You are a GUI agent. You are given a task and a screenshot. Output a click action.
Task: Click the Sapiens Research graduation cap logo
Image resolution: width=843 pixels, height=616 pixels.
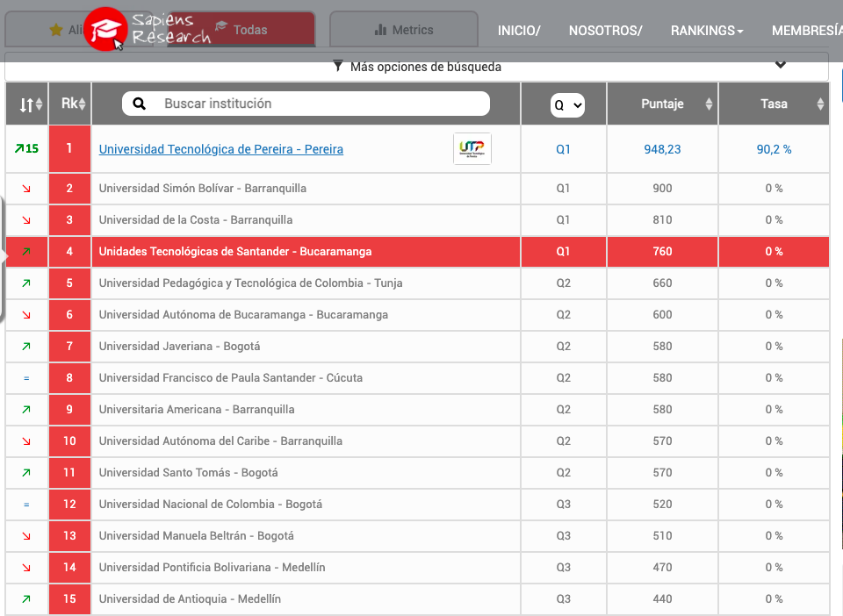point(105,29)
